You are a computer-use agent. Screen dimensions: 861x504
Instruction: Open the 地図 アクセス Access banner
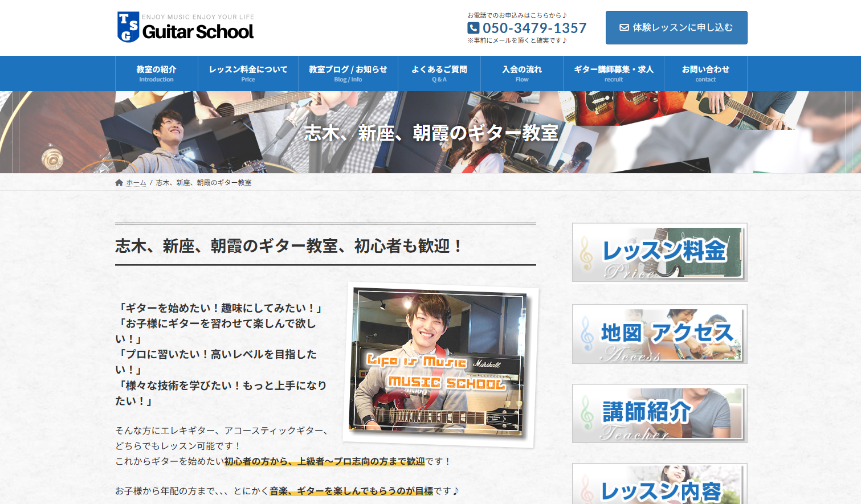click(x=659, y=334)
